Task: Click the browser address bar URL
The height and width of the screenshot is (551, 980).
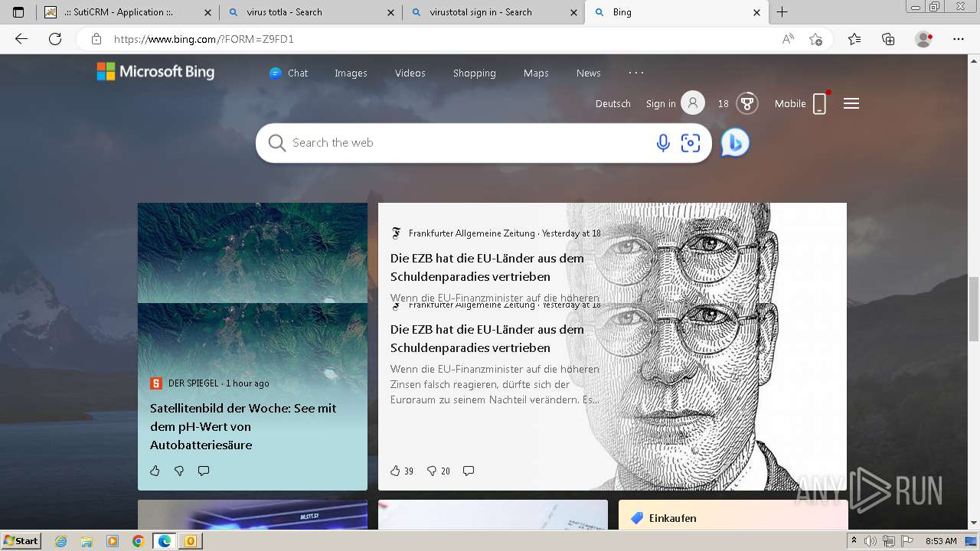Action: click(x=204, y=39)
